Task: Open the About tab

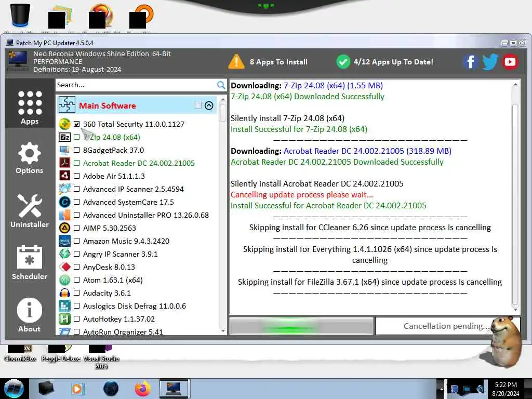Action: (30, 315)
